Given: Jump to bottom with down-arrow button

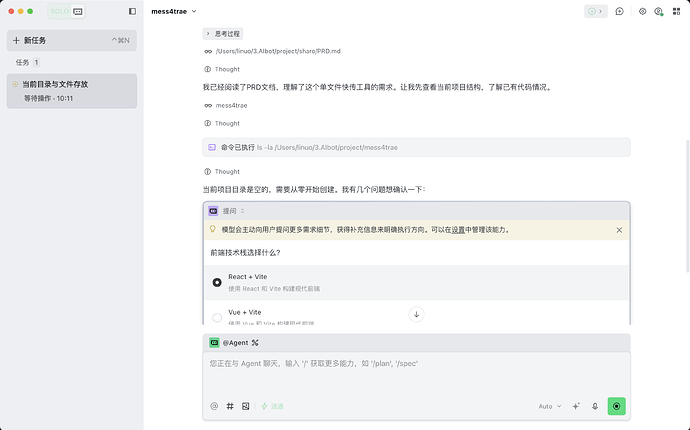Looking at the screenshot, I should (x=416, y=314).
